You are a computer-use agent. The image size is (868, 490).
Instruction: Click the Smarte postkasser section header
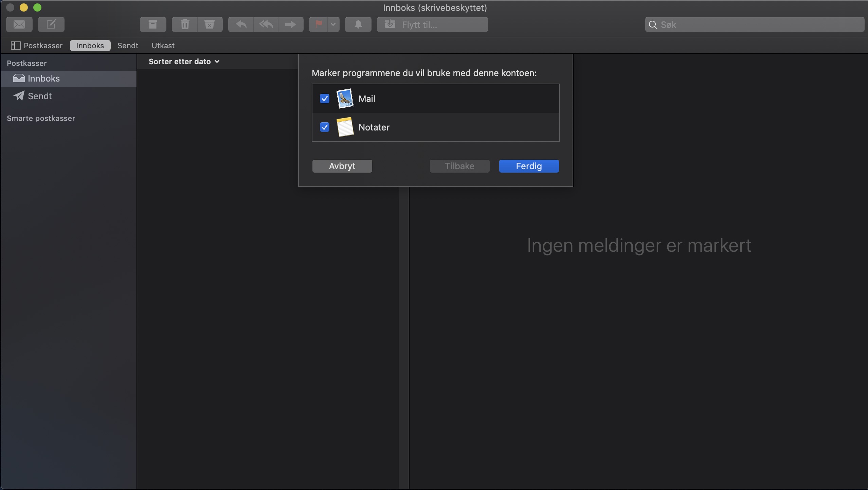41,118
